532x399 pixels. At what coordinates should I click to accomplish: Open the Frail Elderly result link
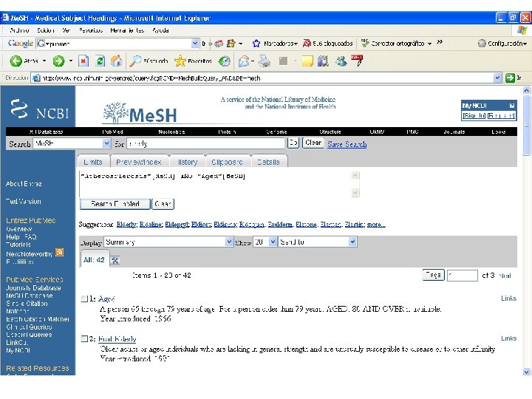(x=117, y=339)
